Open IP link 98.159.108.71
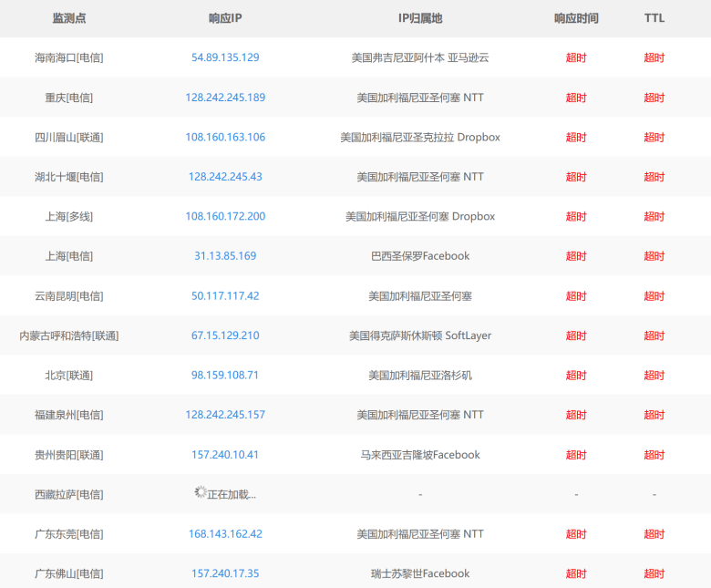The height and width of the screenshot is (588, 711). 225,376
